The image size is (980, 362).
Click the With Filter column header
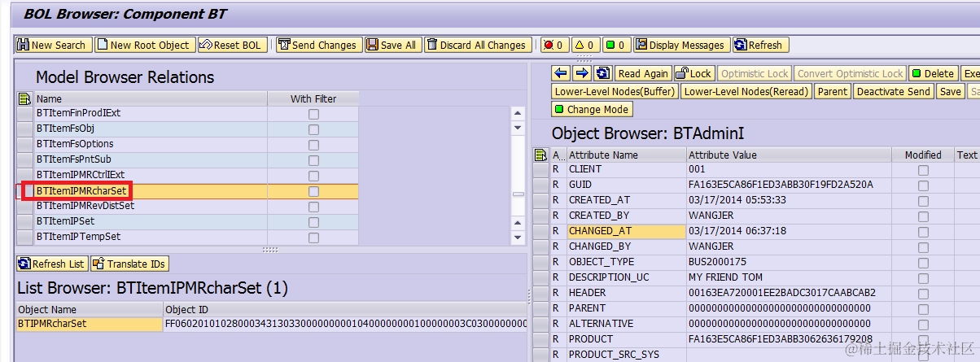(x=313, y=98)
